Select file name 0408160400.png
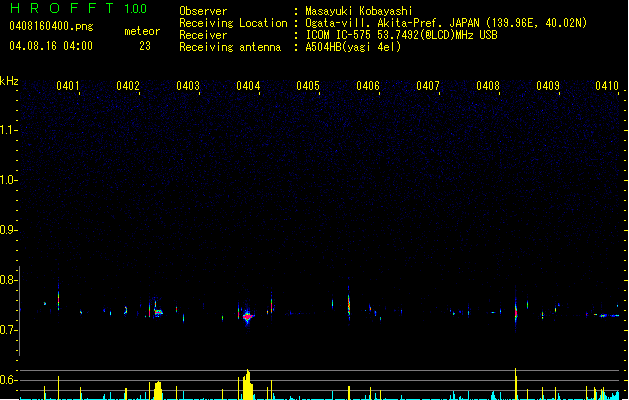This screenshot has width=629, height=400. 51,26
